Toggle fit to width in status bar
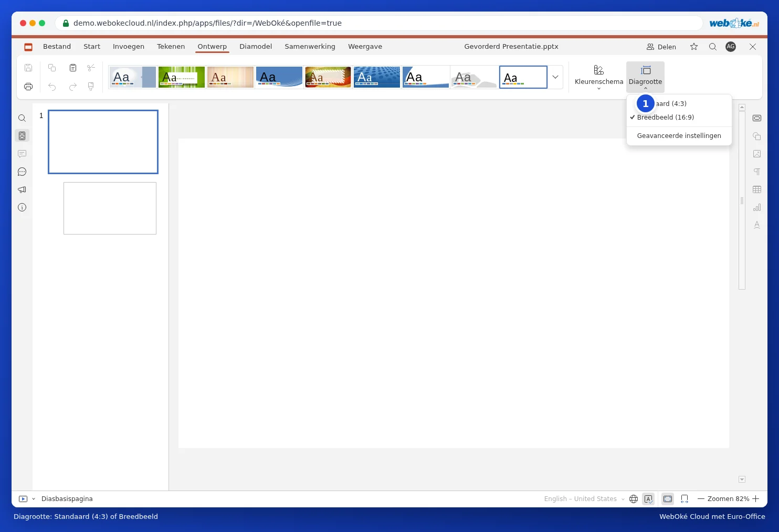The image size is (779, 532). pos(685,499)
